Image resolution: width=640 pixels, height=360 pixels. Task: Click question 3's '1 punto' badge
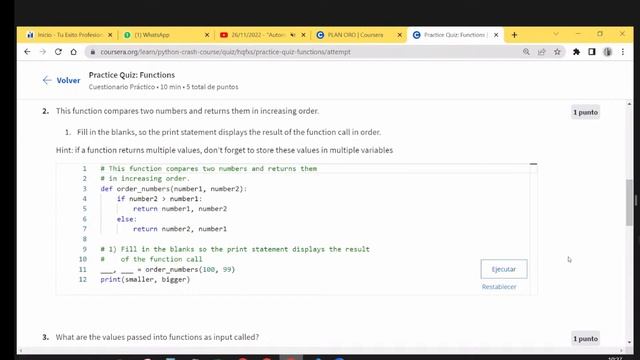(x=585, y=339)
